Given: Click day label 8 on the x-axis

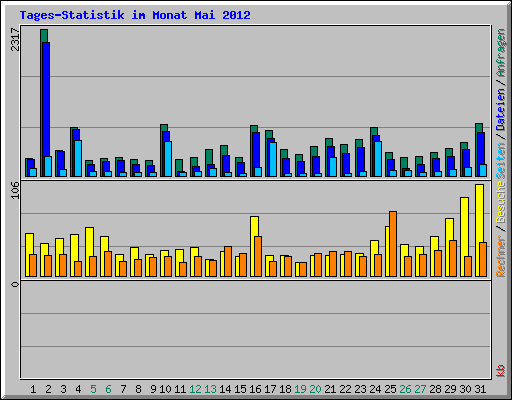Looking at the screenshot, I should (138, 389).
